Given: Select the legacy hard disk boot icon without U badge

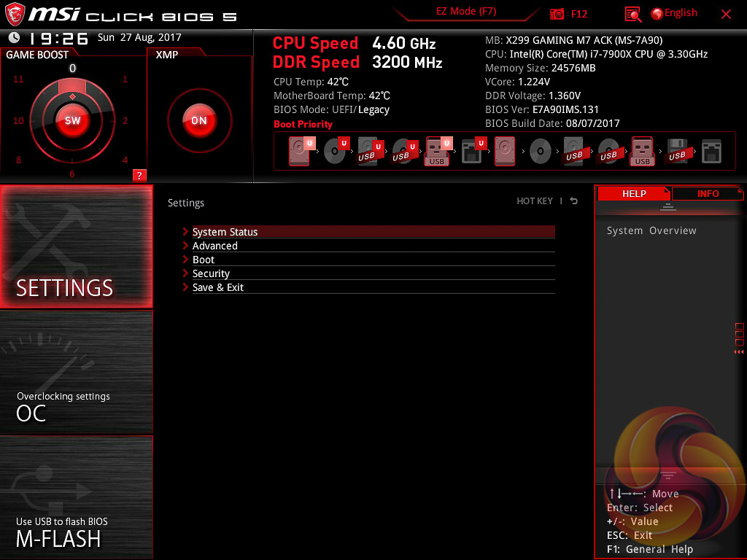Looking at the screenshot, I should (x=505, y=151).
